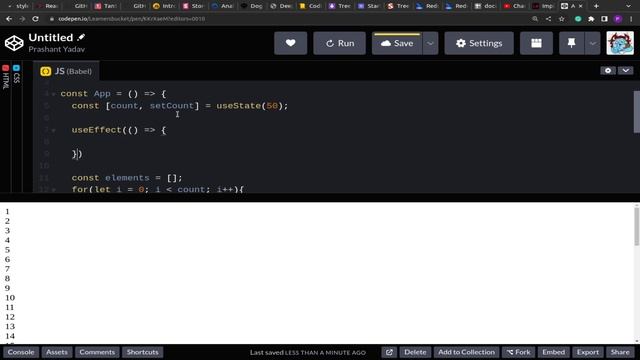Screen dimensions: 640x360
Task: Go back in browser history
Action: click(9, 19)
